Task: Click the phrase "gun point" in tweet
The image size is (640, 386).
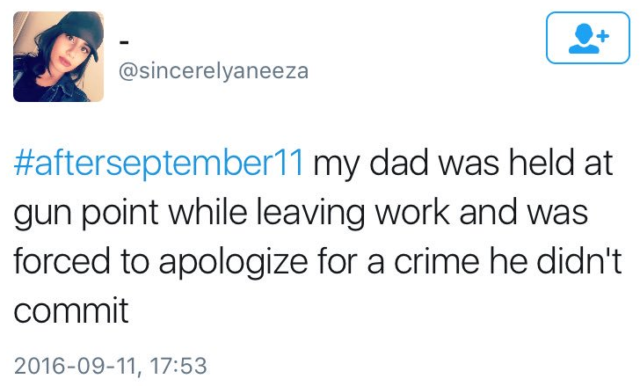Action: coord(86,213)
